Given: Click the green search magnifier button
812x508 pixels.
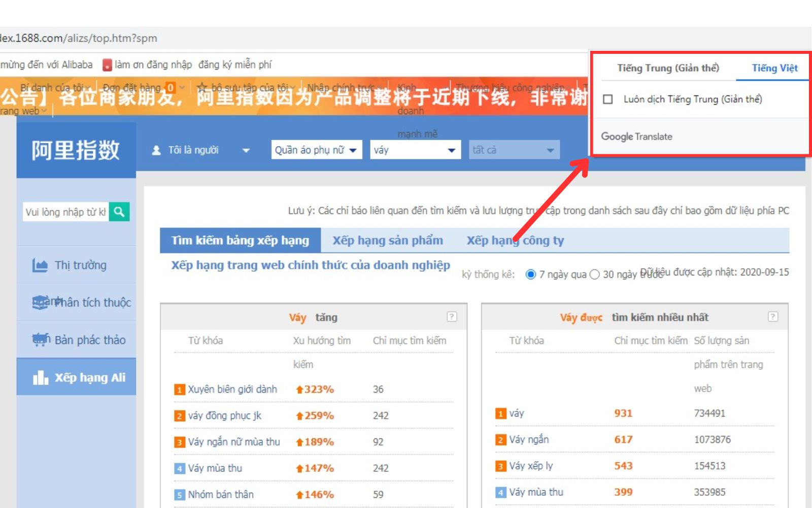Looking at the screenshot, I should tap(119, 212).
